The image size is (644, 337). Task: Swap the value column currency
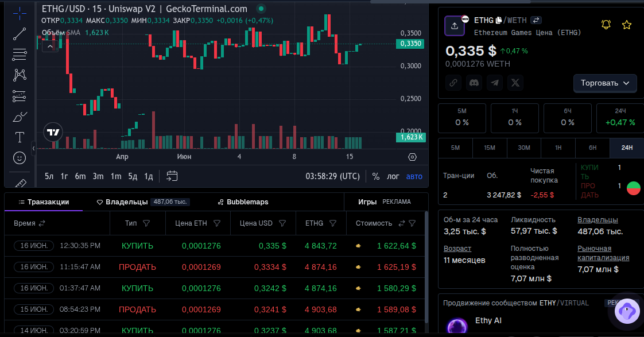(402, 223)
